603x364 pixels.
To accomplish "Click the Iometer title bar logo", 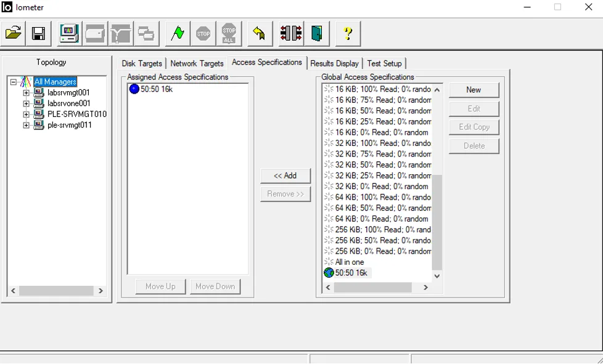I will click(7, 7).
